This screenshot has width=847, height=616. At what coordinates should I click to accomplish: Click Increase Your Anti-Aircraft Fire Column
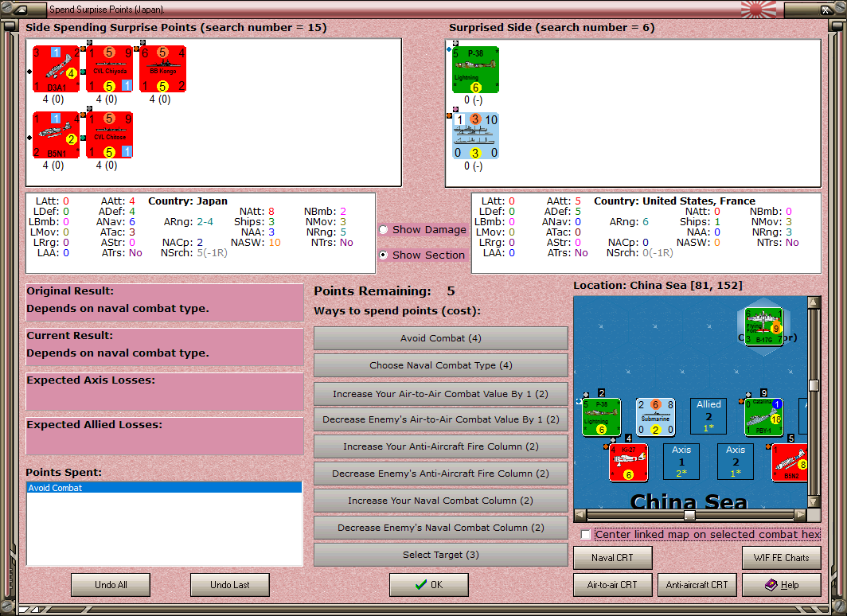(x=440, y=446)
